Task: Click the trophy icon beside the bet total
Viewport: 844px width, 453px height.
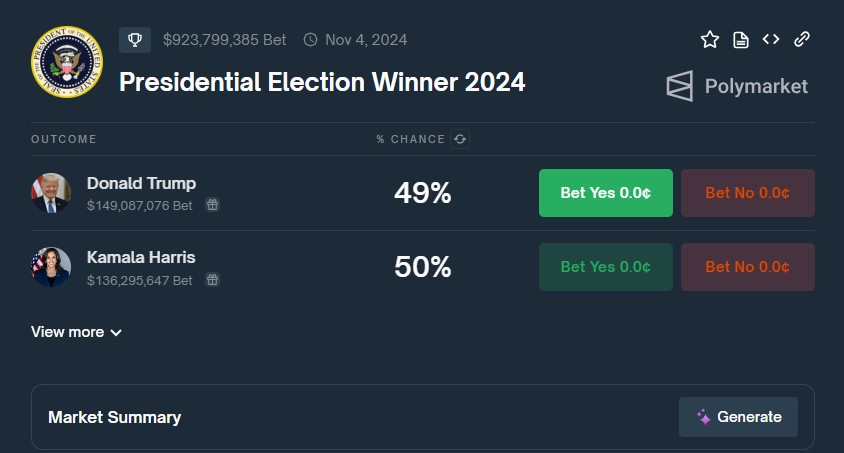Action: pyautogui.click(x=135, y=40)
